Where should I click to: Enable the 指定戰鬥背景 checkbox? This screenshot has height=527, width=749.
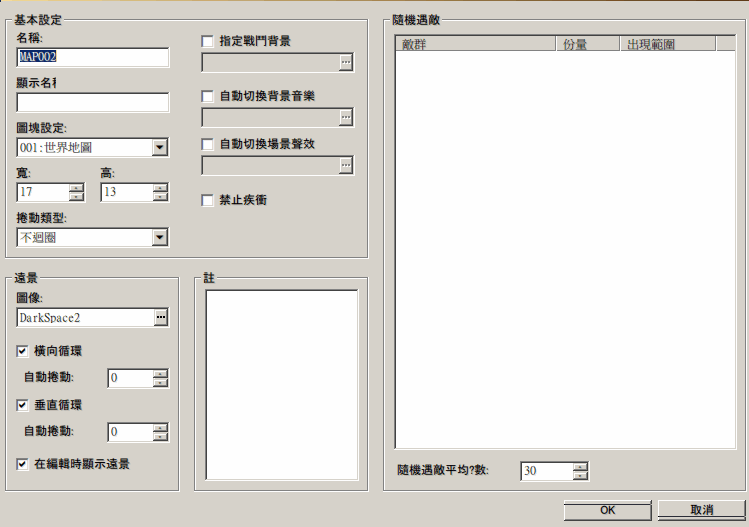[207, 42]
